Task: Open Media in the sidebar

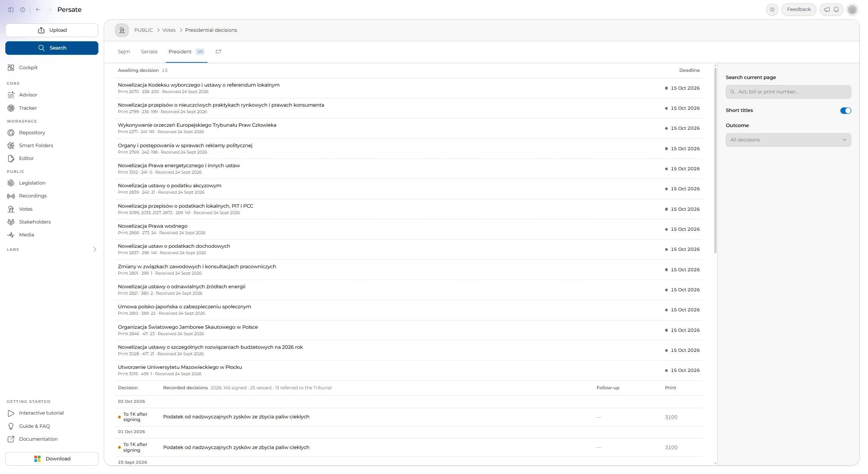Action: (52, 235)
